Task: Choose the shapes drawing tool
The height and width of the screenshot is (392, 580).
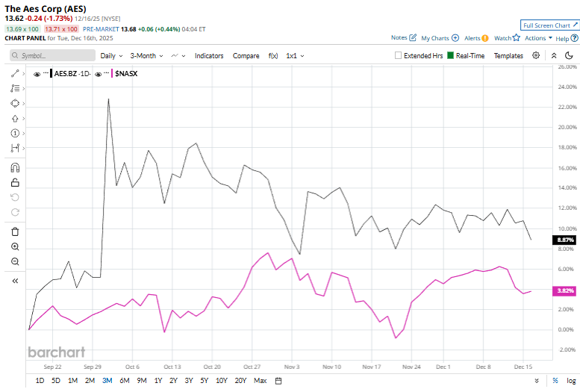Action: tap(15, 103)
